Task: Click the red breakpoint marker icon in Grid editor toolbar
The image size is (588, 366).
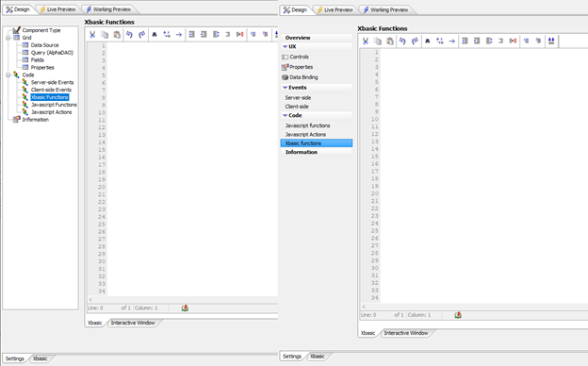Action: (240, 35)
